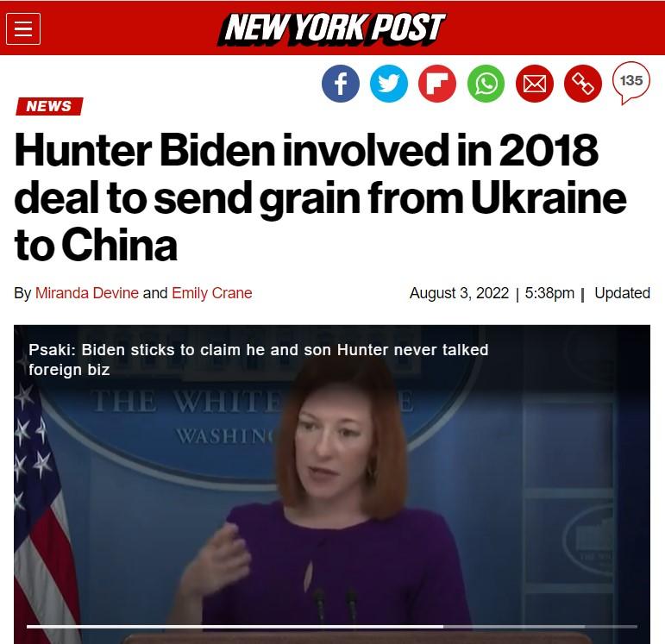The image size is (665, 644).
Task: Share article on Flipboard
Action: 437,84
